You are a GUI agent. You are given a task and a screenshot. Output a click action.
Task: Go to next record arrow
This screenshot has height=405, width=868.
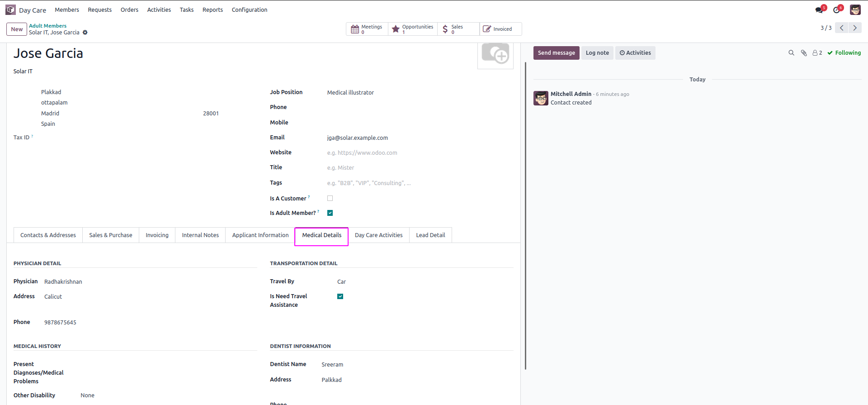click(855, 28)
